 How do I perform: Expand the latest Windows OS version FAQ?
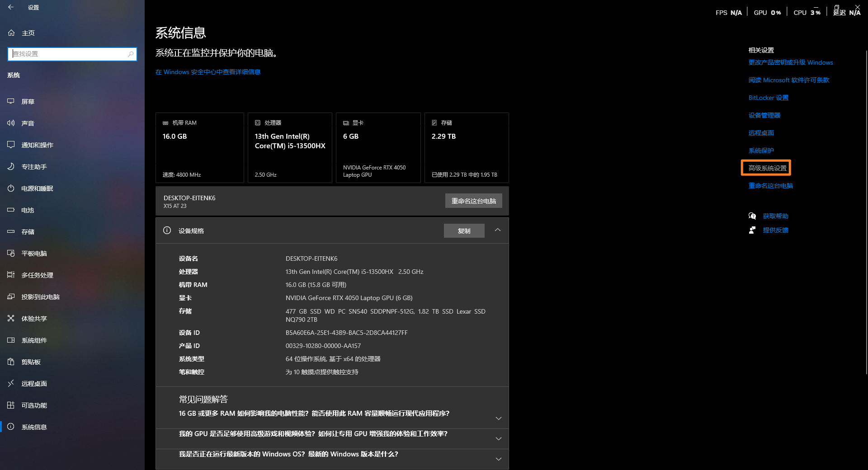(x=499, y=459)
